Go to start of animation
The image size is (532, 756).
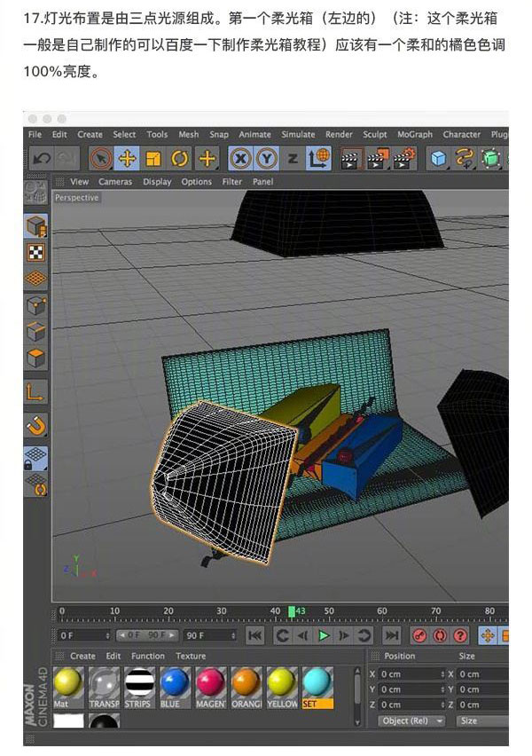click(255, 635)
